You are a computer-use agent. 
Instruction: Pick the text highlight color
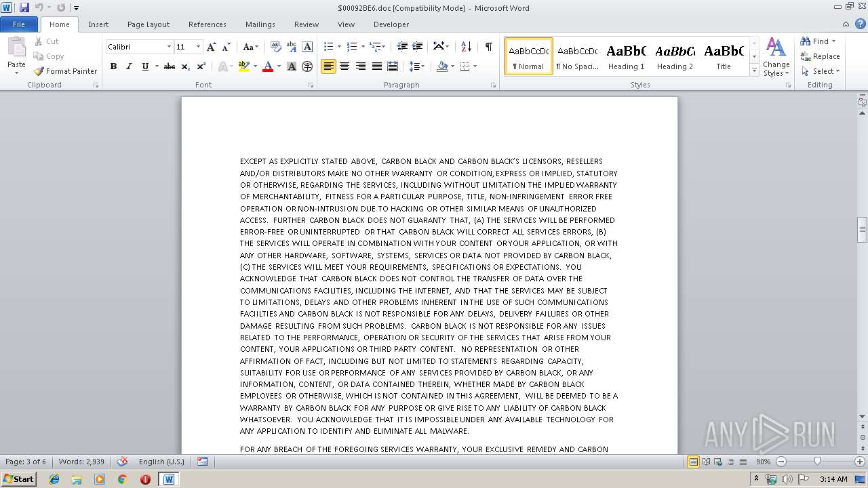(x=244, y=66)
